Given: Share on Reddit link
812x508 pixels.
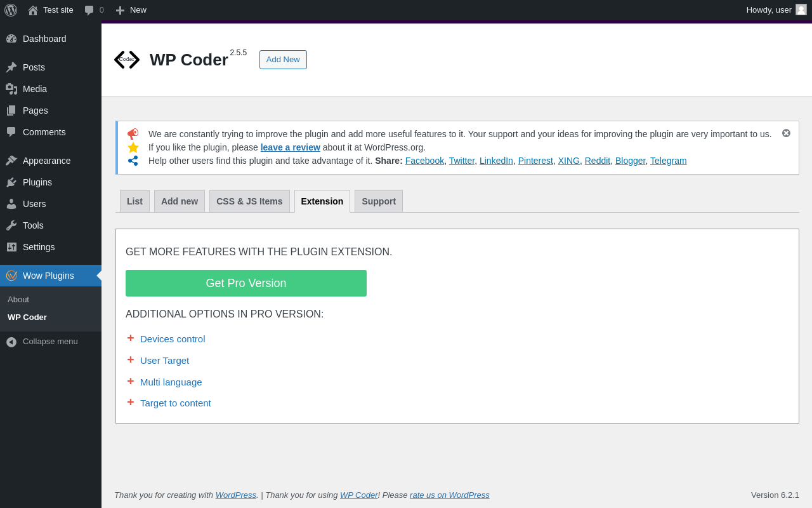Looking at the screenshot, I should coord(598,161).
